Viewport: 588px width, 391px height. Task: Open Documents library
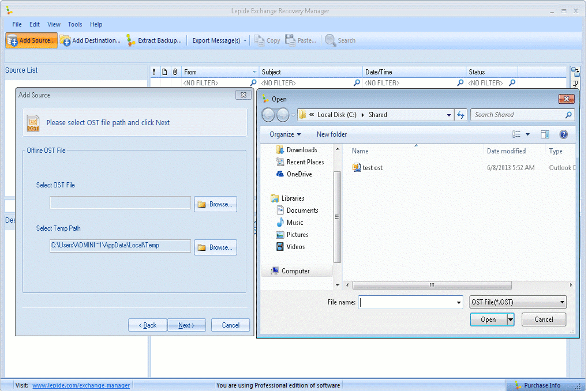coord(297,210)
